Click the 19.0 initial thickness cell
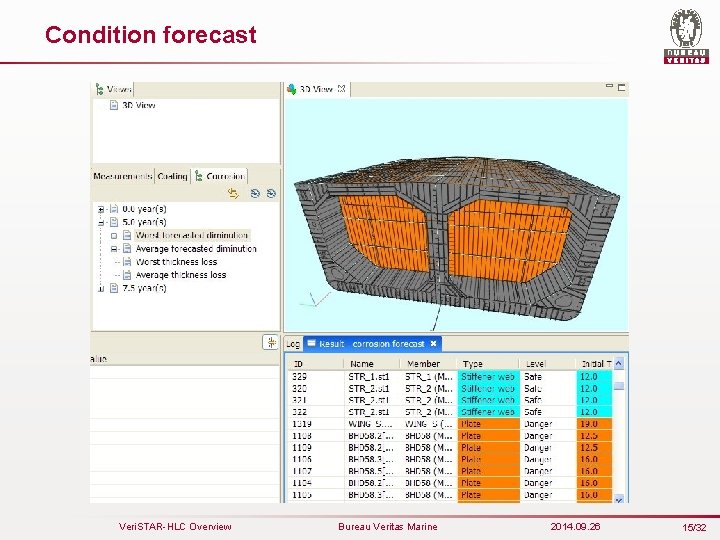This screenshot has width=720, height=540. click(594, 424)
